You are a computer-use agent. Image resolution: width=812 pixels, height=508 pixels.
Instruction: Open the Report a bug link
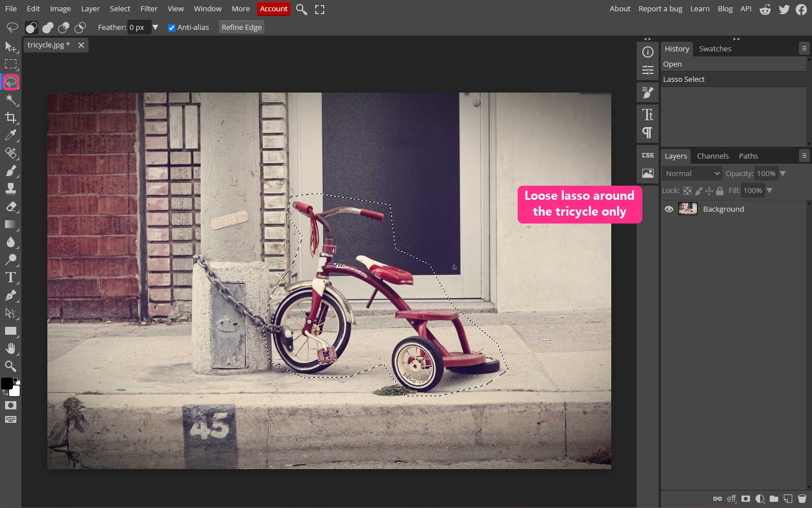tap(660, 9)
